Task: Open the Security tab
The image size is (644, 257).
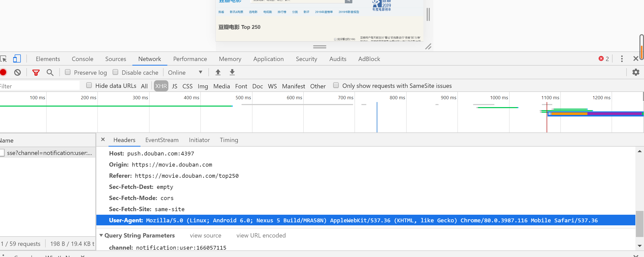Action: [307, 59]
